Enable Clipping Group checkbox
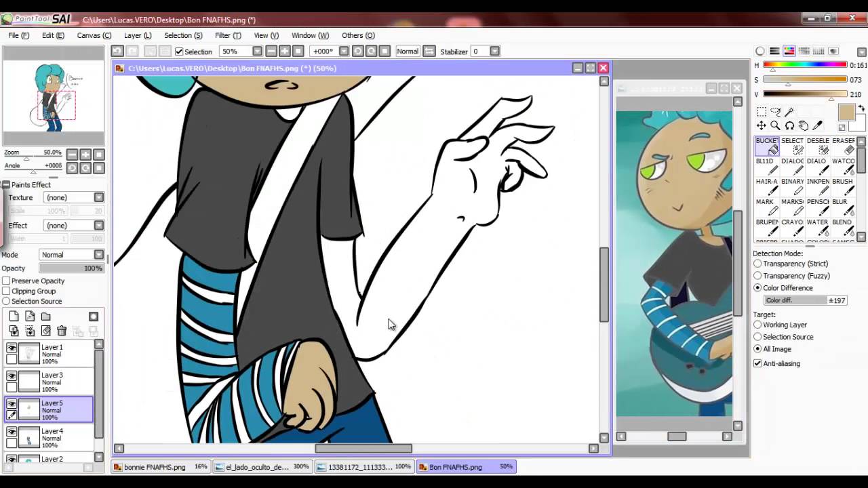Image resolution: width=868 pixels, height=488 pixels. coord(6,291)
